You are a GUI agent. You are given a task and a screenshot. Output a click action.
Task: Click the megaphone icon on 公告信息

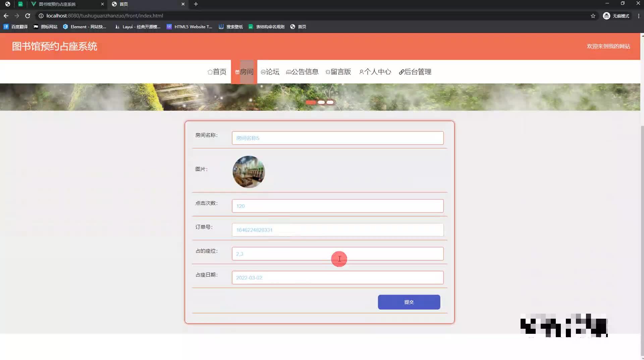[289, 72]
